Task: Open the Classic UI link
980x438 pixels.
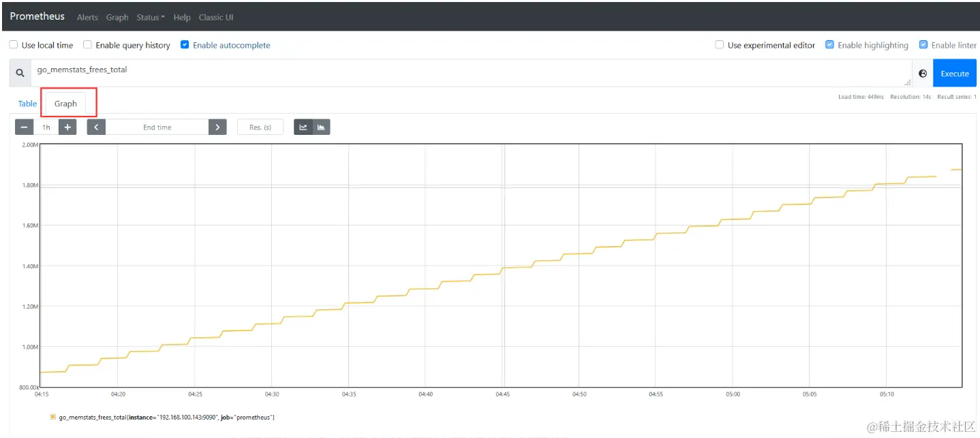Action: tap(216, 18)
